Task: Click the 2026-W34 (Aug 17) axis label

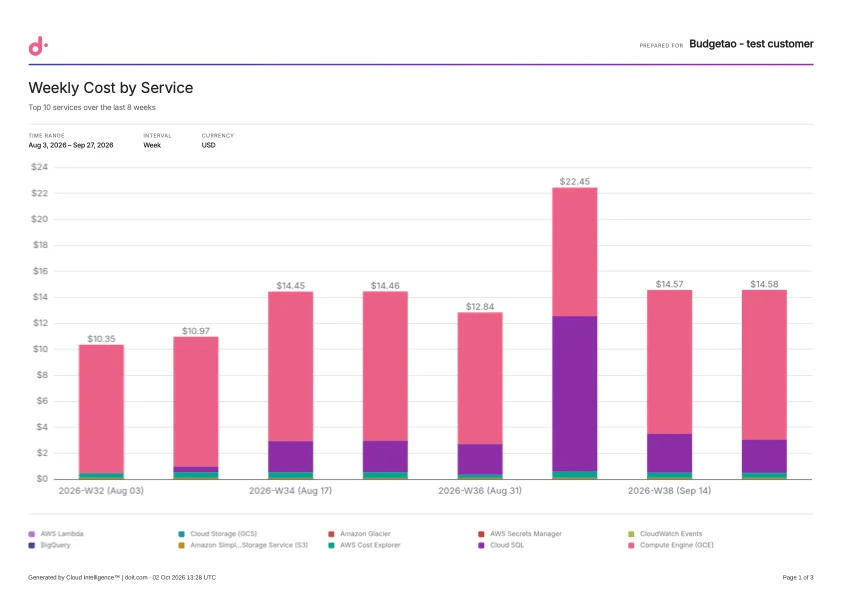Action: click(290, 490)
